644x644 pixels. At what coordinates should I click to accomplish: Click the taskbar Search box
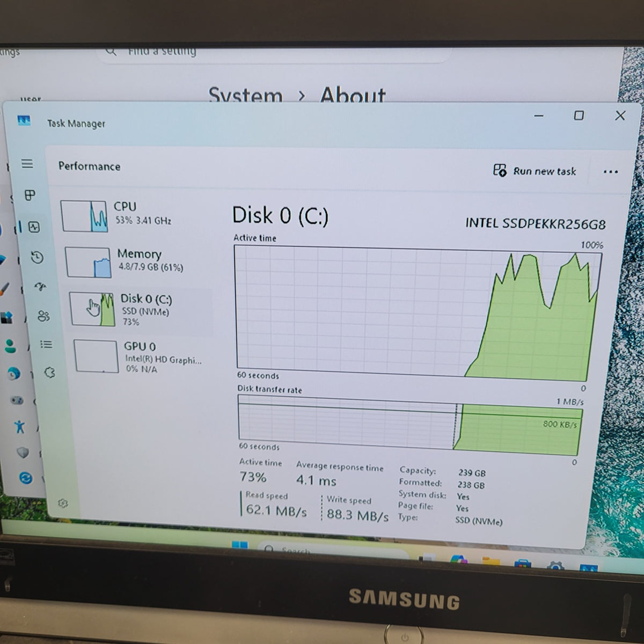[x=333, y=551]
